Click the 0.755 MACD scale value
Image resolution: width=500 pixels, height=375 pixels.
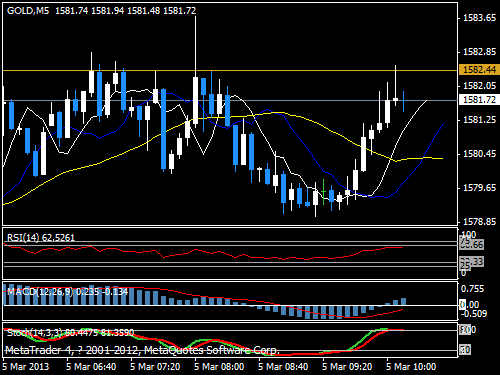(x=472, y=289)
